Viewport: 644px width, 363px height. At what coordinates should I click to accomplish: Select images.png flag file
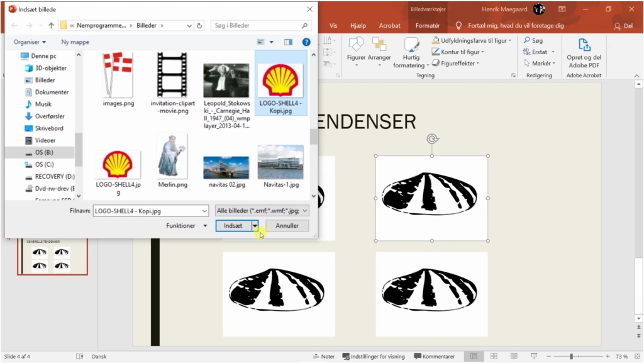(x=118, y=79)
